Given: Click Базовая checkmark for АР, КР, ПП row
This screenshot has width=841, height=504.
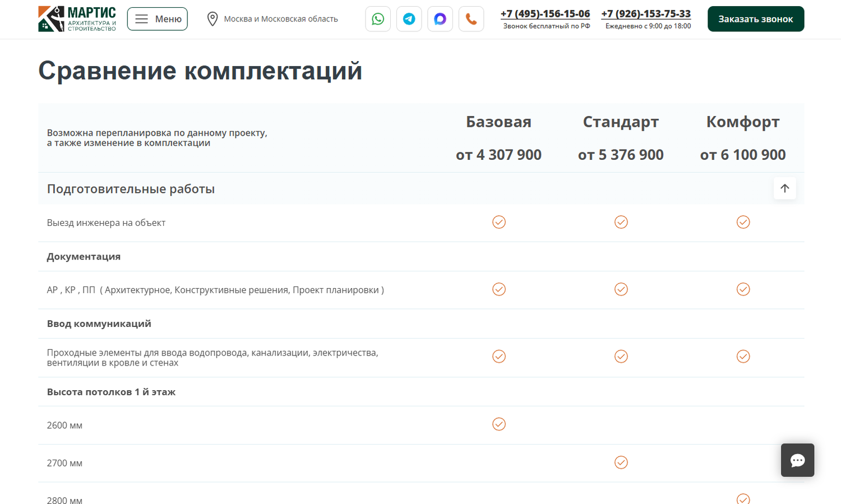Looking at the screenshot, I should pyautogui.click(x=499, y=289).
